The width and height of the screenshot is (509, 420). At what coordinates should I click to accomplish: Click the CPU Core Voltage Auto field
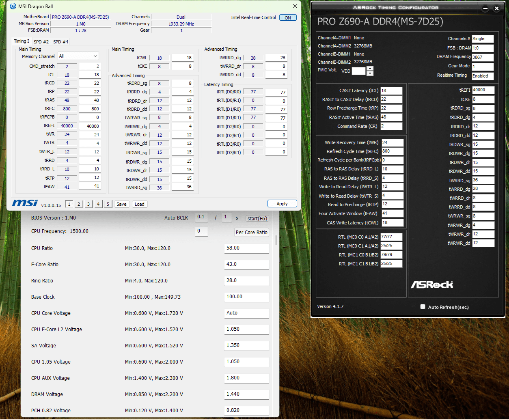246,313
